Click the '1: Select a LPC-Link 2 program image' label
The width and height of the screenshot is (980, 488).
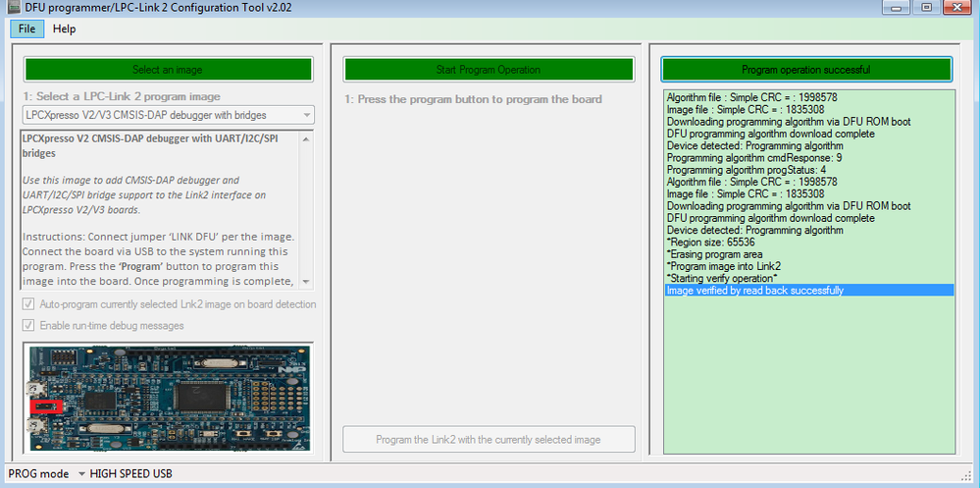click(x=122, y=97)
